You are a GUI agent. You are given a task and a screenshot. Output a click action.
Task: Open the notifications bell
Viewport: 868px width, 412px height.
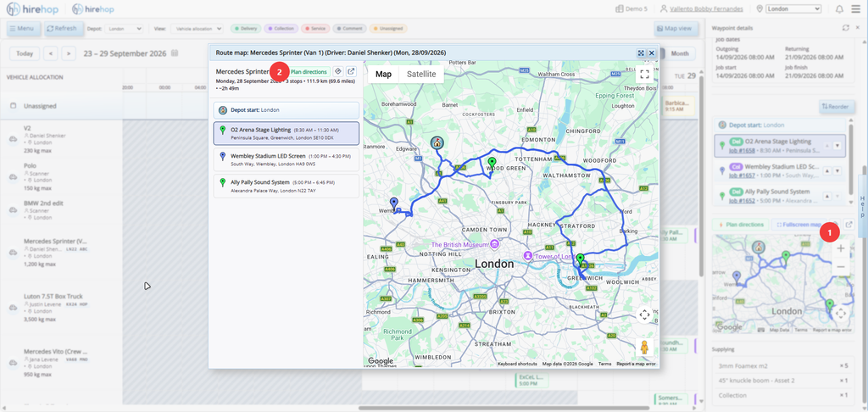pos(840,8)
